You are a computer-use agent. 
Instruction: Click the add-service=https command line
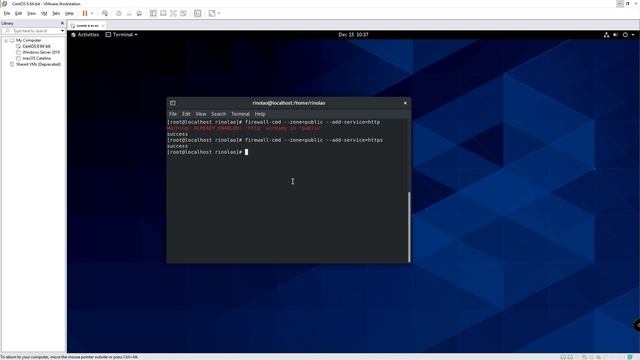(275, 140)
